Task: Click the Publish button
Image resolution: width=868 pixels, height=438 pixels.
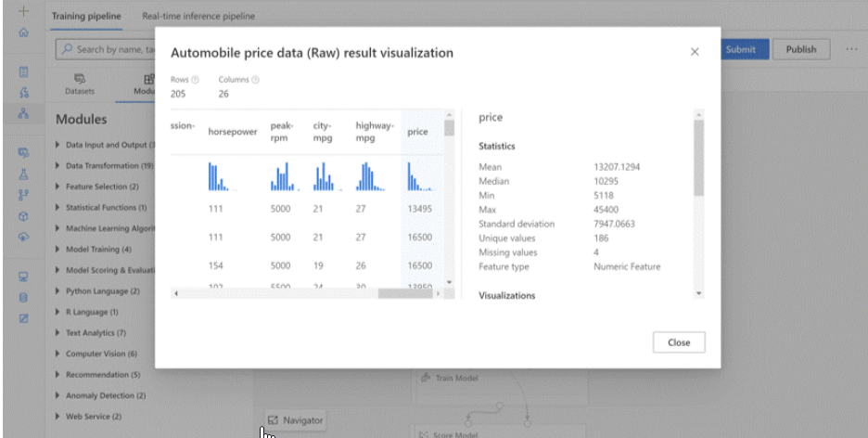Action: [x=800, y=50]
